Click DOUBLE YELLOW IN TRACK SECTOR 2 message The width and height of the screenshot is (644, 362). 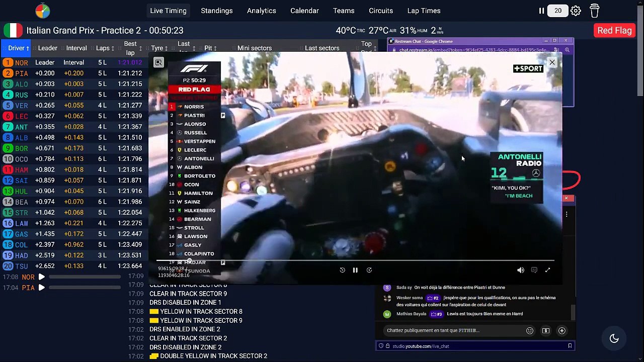point(208,356)
